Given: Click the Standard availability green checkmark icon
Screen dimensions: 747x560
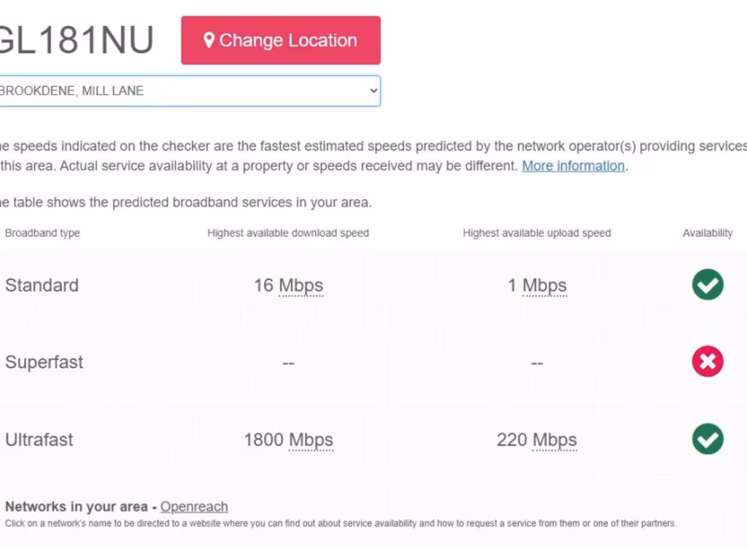Looking at the screenshot, I should coord(708,284).
